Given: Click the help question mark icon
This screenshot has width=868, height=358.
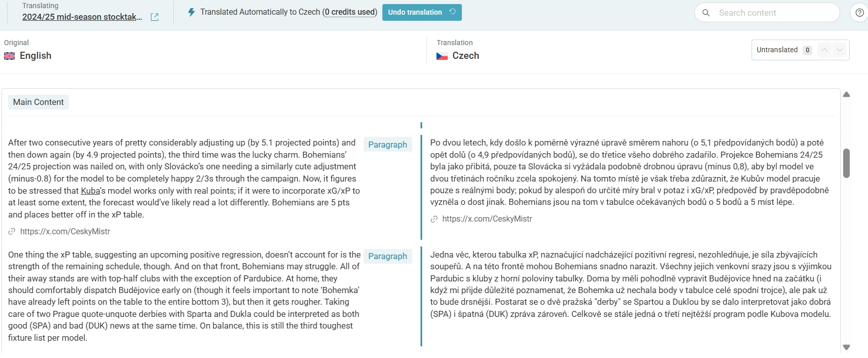Looking at the screenshot, I should pyautogui.click(x=859, y=13).
